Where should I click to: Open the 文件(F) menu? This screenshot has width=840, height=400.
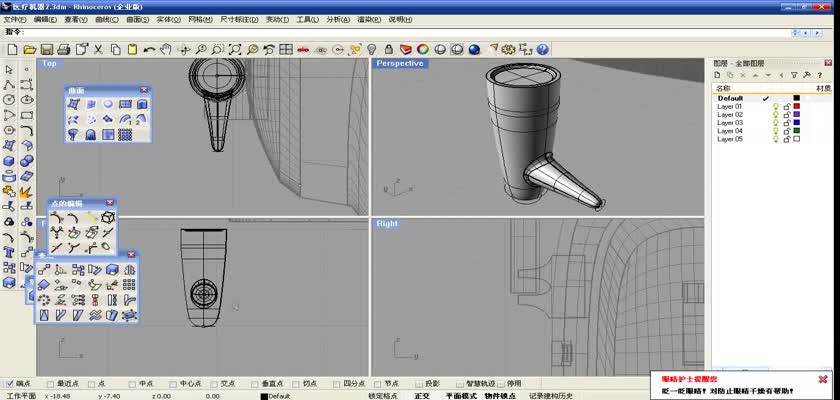coord(16,19)
